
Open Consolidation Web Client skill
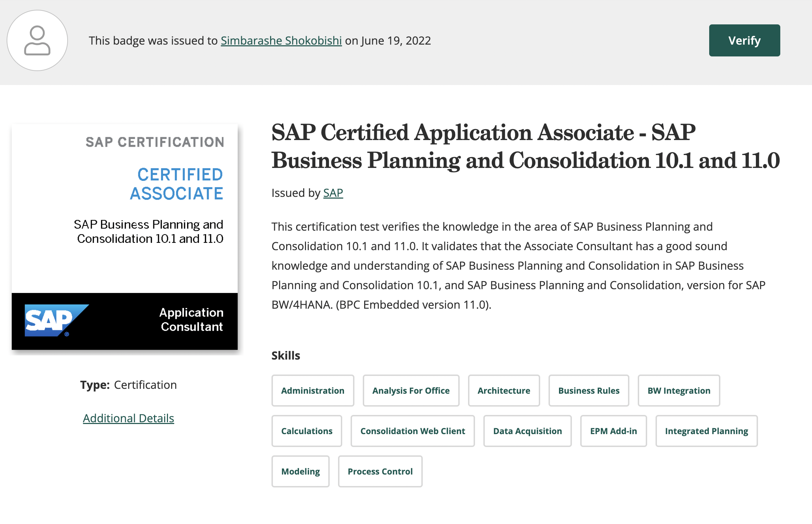click(x=413, y=431)
